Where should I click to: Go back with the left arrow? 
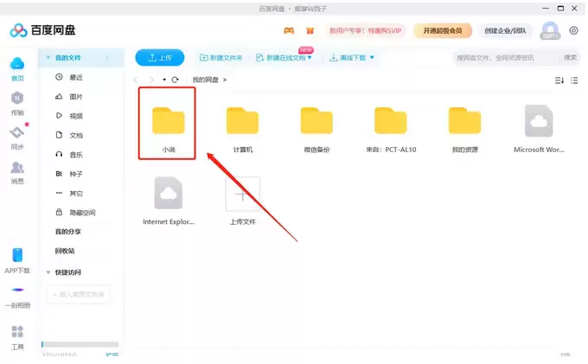point(136,80)
